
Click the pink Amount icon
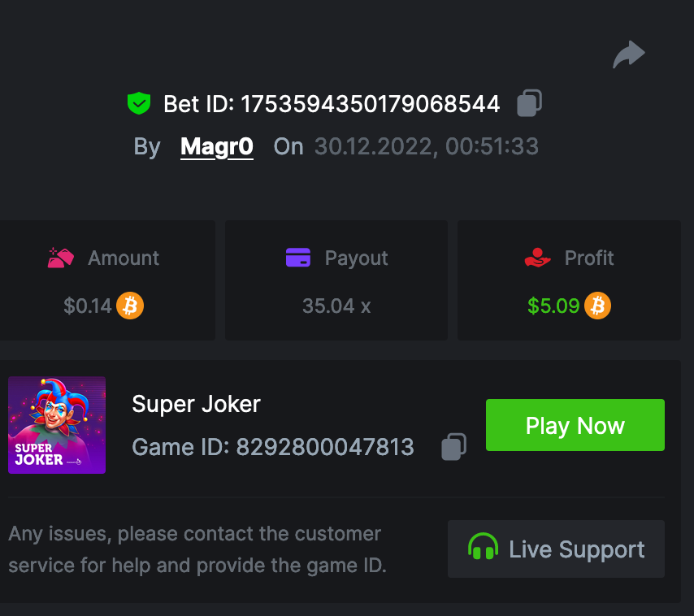61,258
